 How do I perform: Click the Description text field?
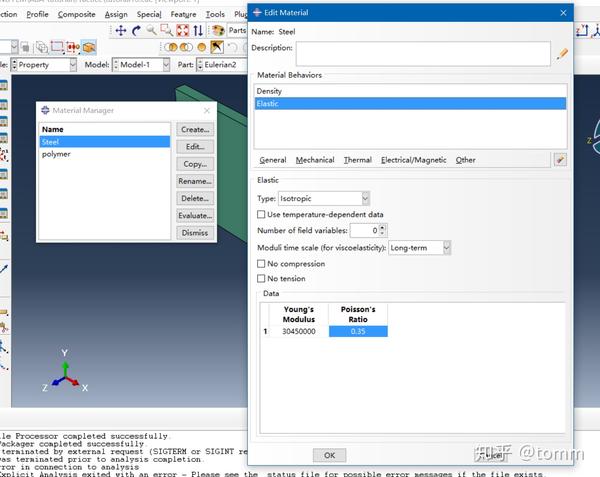pos(423,54)
